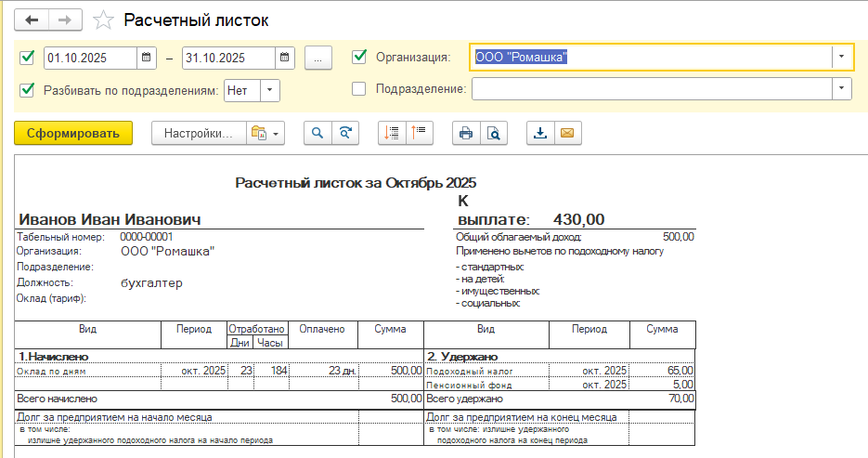Toggle the Организация filter checkbox
868x458 pixels.
click(x=359, y=58)
